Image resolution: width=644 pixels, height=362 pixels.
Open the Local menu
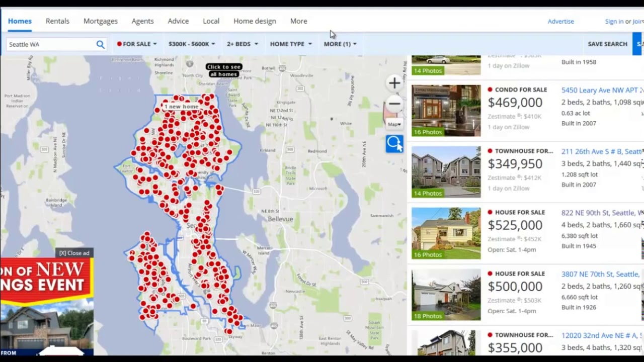pos(211,21)
